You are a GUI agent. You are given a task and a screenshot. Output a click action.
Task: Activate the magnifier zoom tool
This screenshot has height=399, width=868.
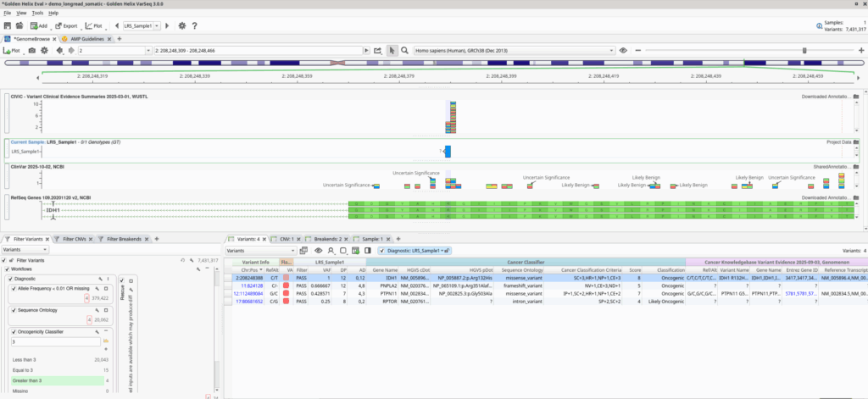[x=404, y=50]
